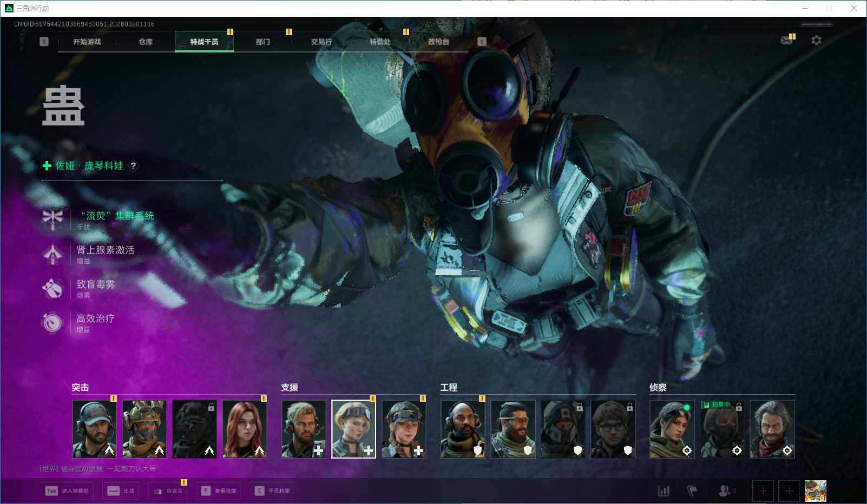Click the 进入特勤处 button
This screenshot has height=504, width=867.
[68, 491]
